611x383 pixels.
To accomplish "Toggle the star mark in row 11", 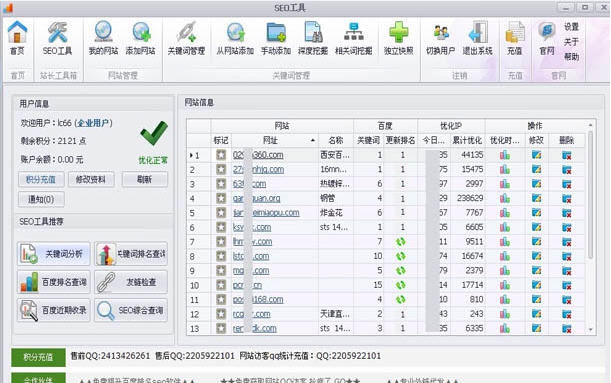I will click(221, 300).
